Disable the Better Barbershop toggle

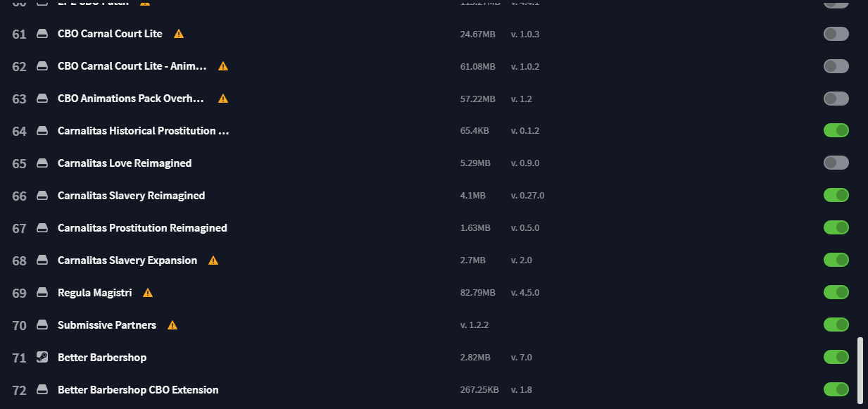pos(836,357)
